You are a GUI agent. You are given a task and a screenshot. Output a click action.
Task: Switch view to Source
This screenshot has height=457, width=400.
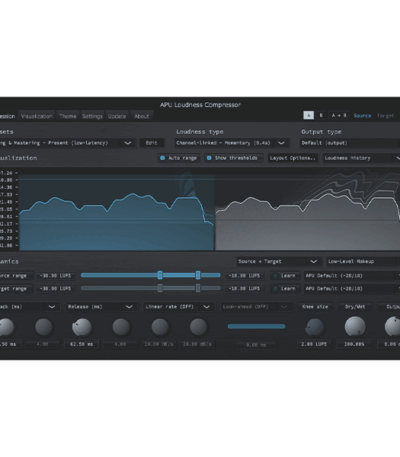click(362, 116)
